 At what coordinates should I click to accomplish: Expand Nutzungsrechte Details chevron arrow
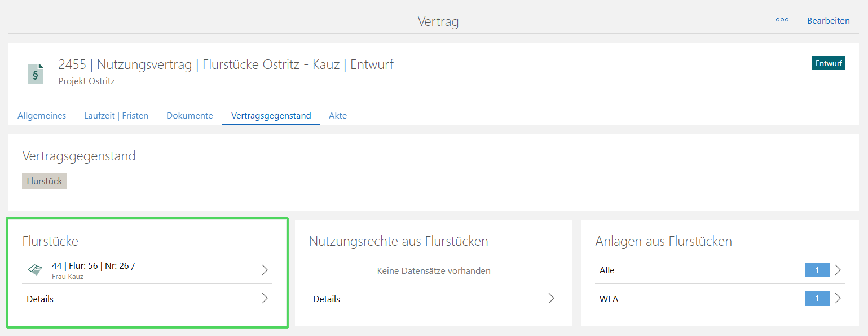click(551, 299)
